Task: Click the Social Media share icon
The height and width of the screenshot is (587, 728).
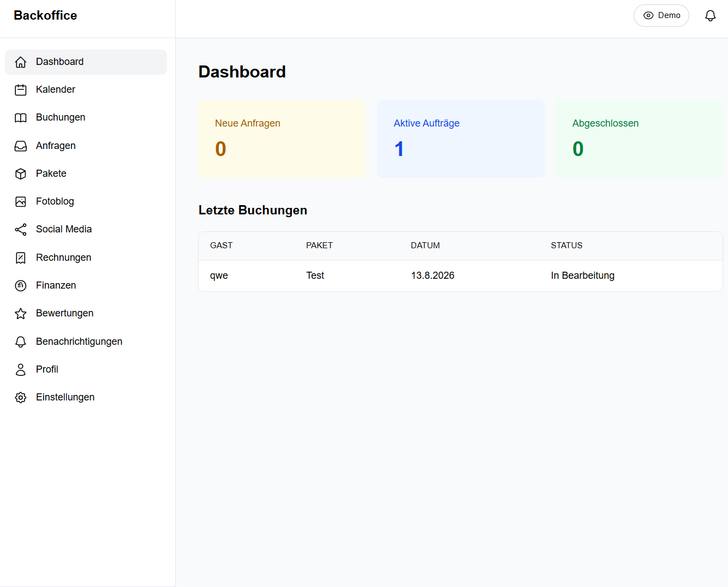Action: [x=21, y=230]
